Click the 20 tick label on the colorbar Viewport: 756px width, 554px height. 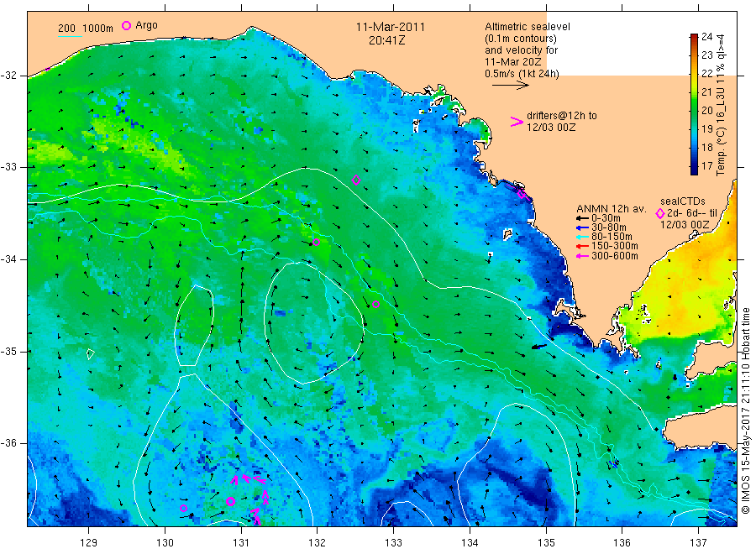click(706, 110)
